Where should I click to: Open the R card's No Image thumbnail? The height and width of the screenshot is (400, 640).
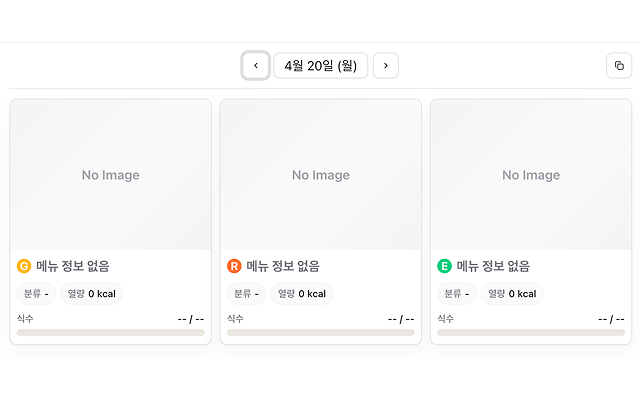tap(321, 175)
